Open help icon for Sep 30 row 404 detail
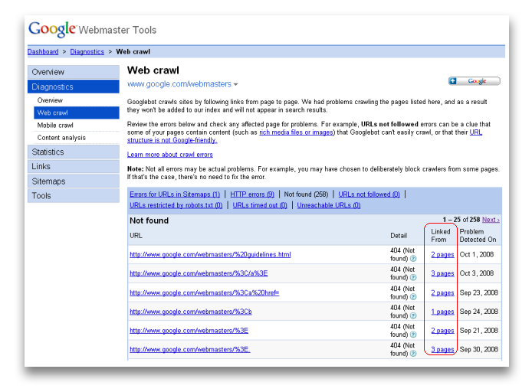532x392 pixels. coord(413,354)
